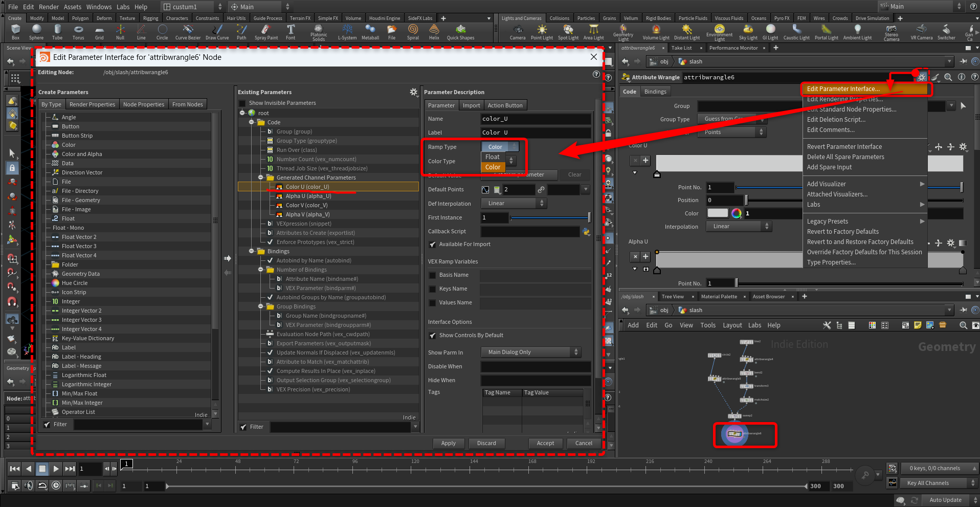Select the L-System shelf tool
Viewport: 980px width, 507px height.
[x=347, y=32]
